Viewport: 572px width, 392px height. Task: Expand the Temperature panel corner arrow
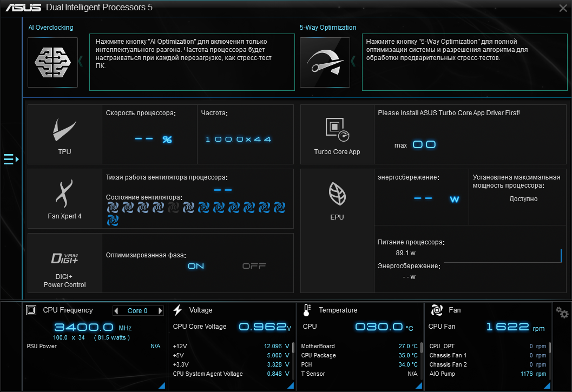[419, 386]
